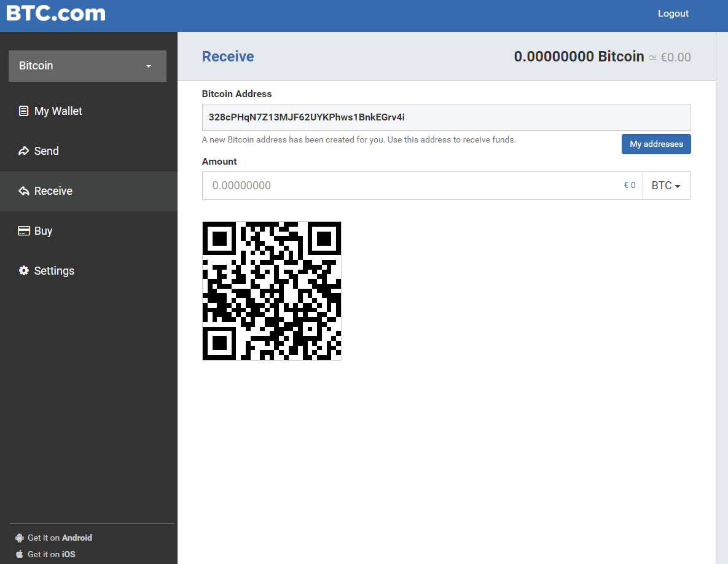
Task: Click the My addresses button
Action: tap(656, 144)
